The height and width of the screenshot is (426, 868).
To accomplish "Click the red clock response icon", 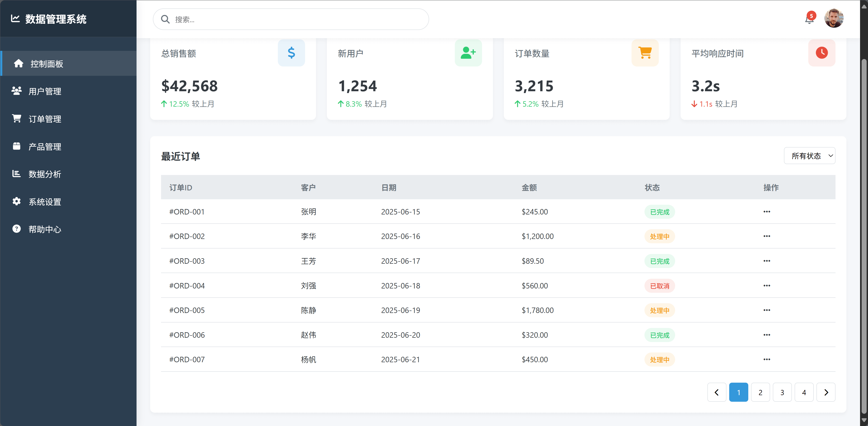I will tap(821, 53).
